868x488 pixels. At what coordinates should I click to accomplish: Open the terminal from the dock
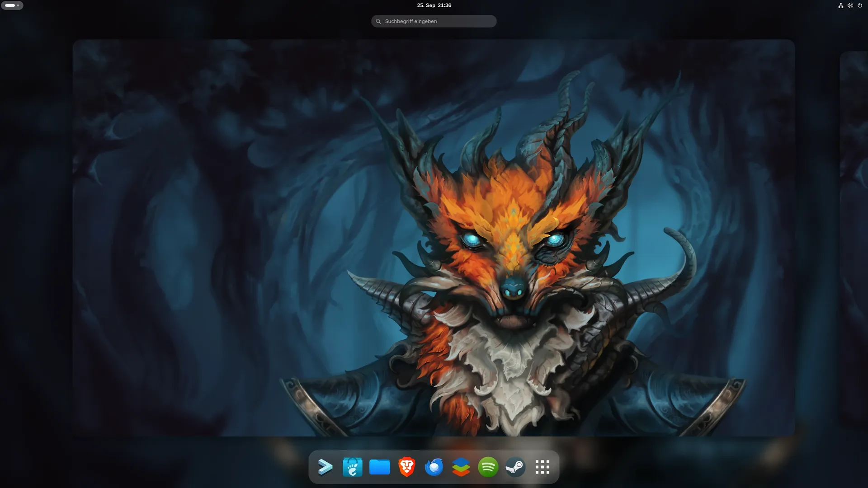[325, 467]
